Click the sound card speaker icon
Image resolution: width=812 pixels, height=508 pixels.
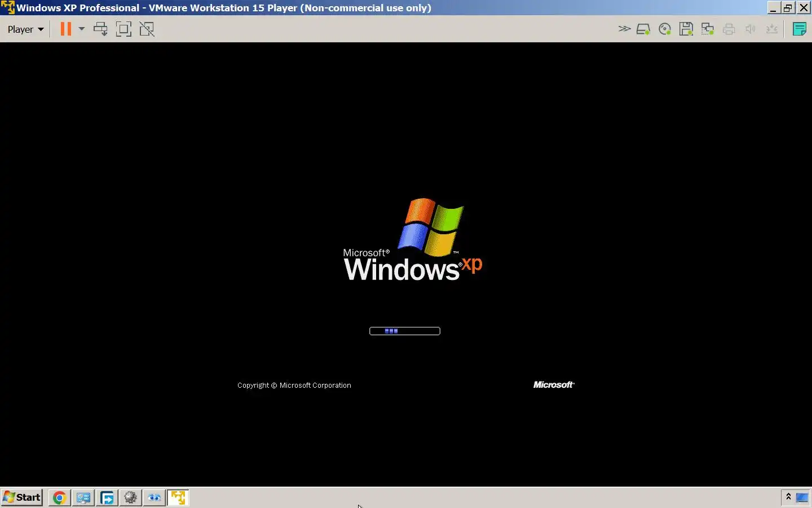751,29
